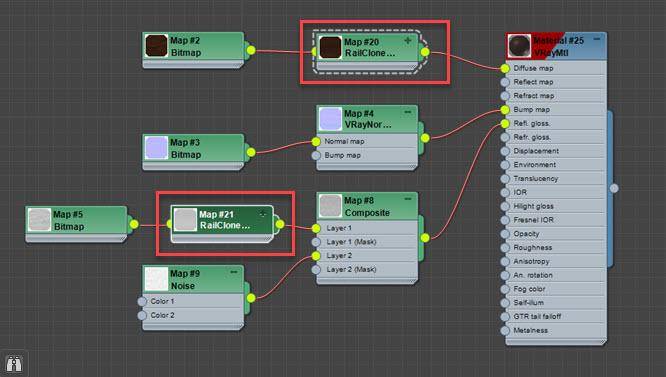Screen dimensions: 666x377
Task: Click Map #8 Composite preview icon
Action: (330, 205)
